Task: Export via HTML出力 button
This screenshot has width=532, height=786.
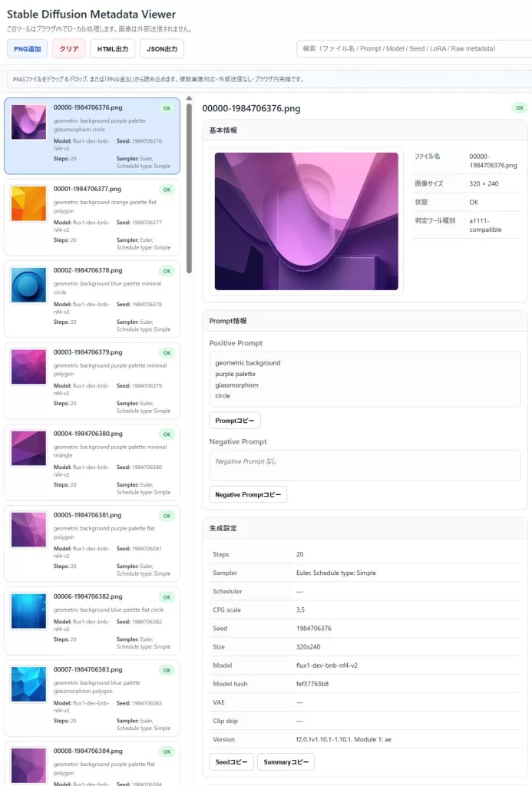Action: [x=112, y=48]
